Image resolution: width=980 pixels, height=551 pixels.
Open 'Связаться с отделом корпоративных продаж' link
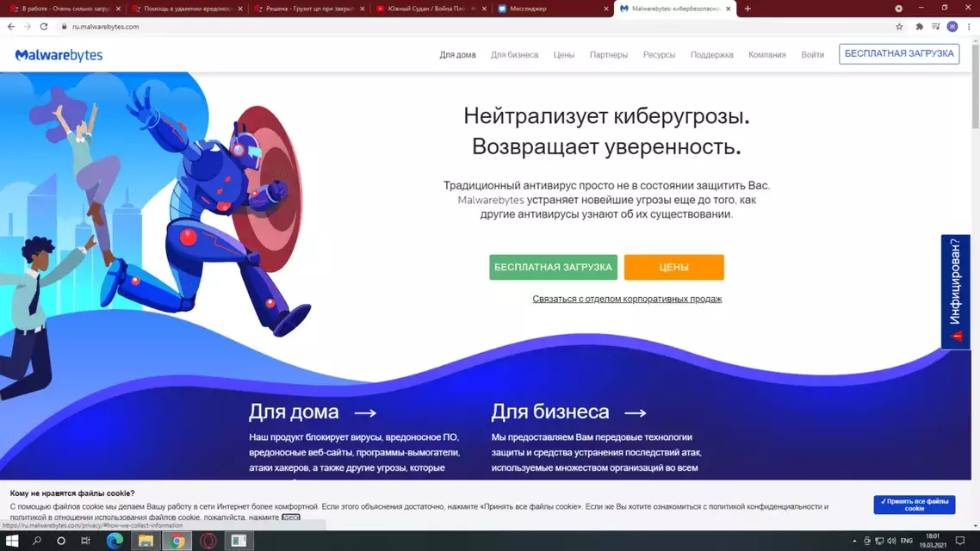tap(627, 300)
